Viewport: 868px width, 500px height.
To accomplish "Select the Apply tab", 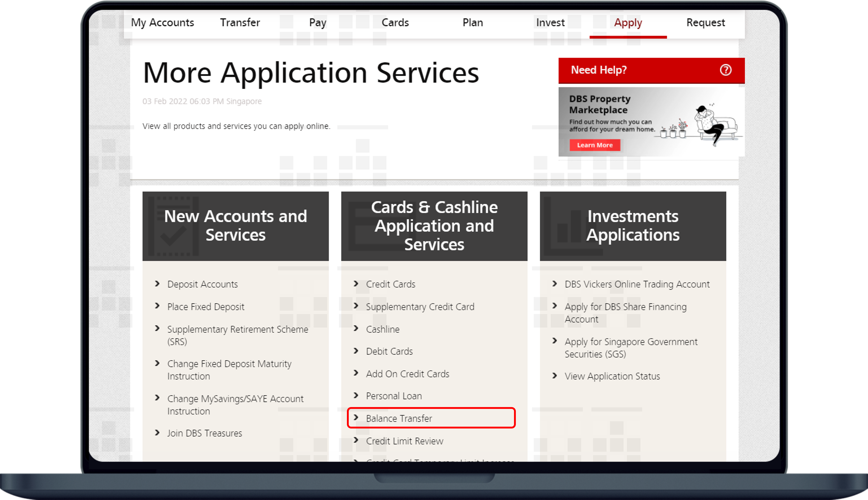I will pos(628,23).
